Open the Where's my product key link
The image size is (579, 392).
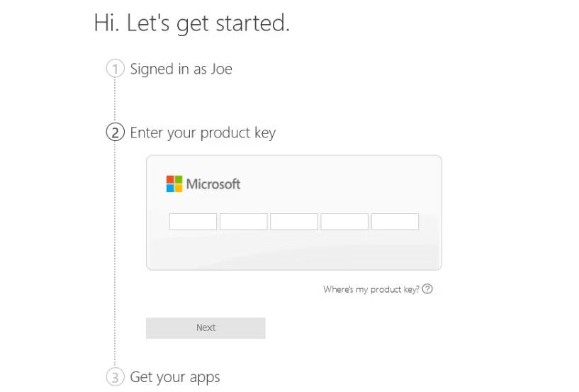pos(371,289)
